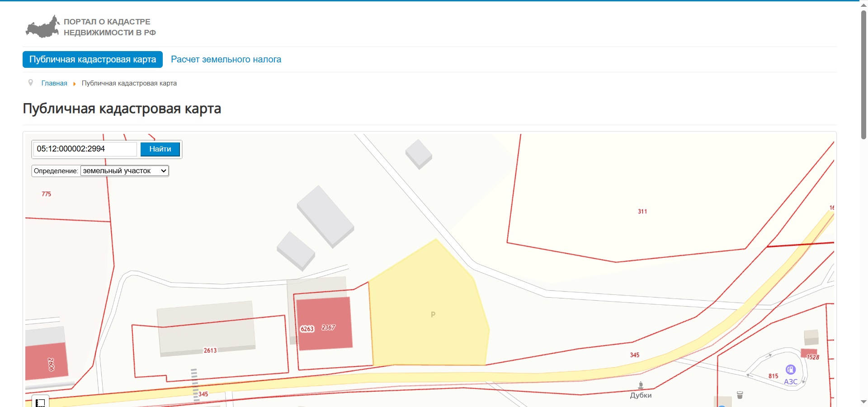This screenshot has height=407, width=868.
Task: Click the trash bin map marker
Action: click(740, 395)
